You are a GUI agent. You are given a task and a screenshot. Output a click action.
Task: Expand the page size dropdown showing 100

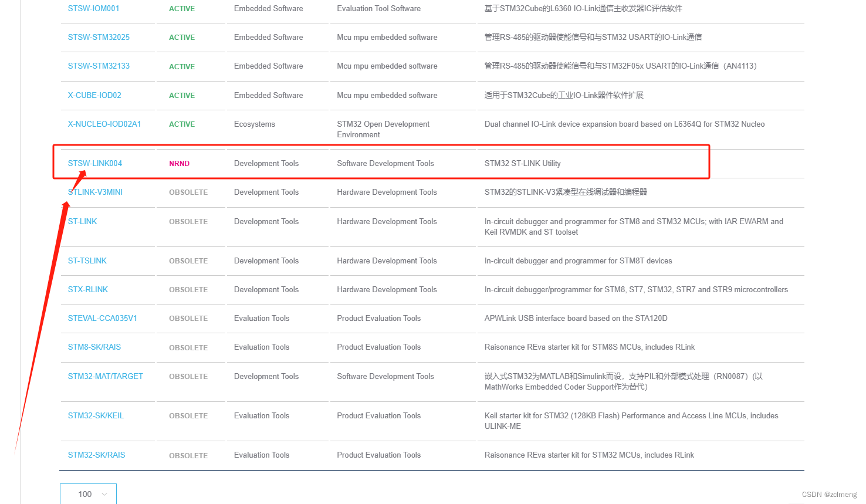pyautogui.click(x=87, y=494)
